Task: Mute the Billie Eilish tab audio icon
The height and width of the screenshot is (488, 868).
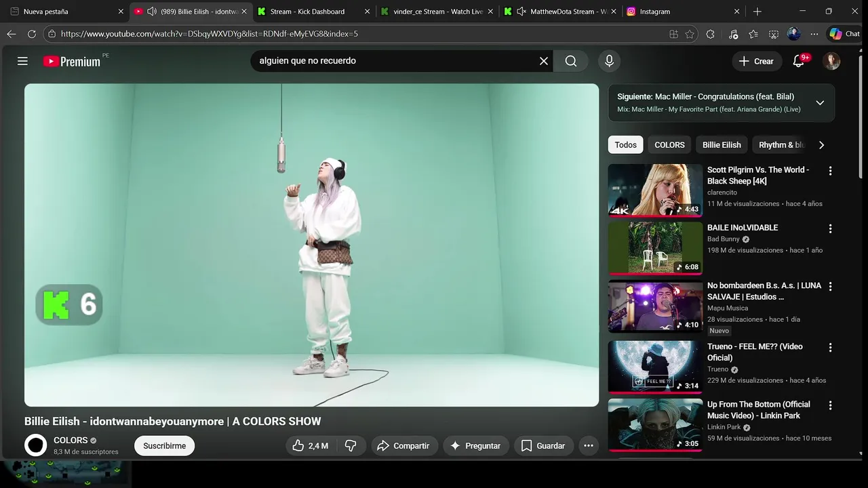Action: coord(152,12)
